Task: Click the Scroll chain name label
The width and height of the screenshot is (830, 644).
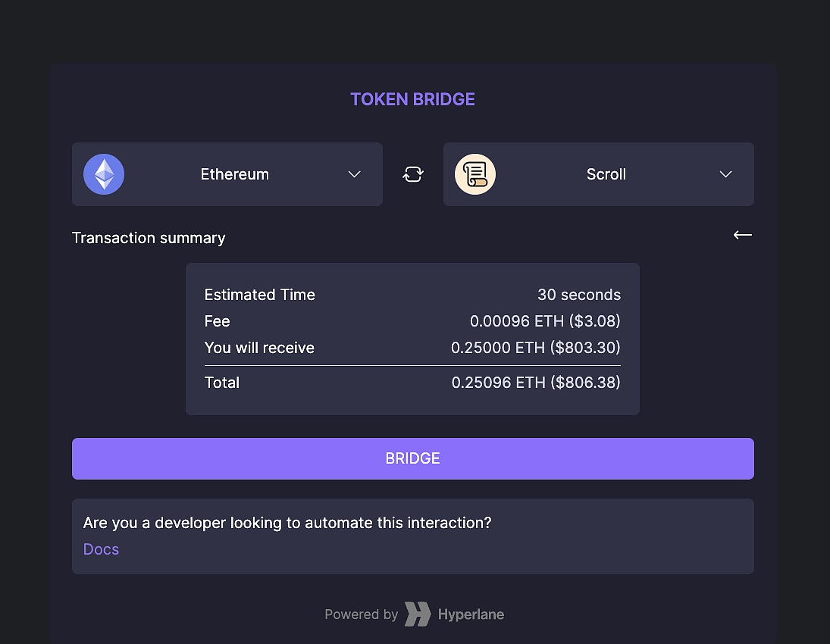Action: pos(606,174)
